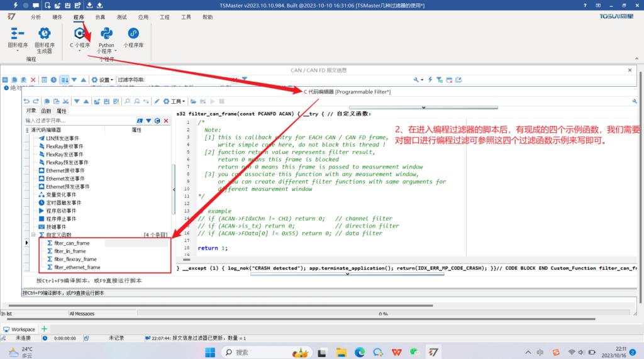Switch to the 函数 tab in left panel
The height and width of the screenshot is (359, 644).
(47, 111)
